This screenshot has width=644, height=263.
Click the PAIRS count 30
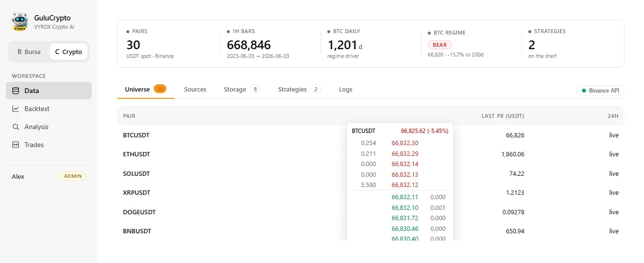[x=133, y=45]
